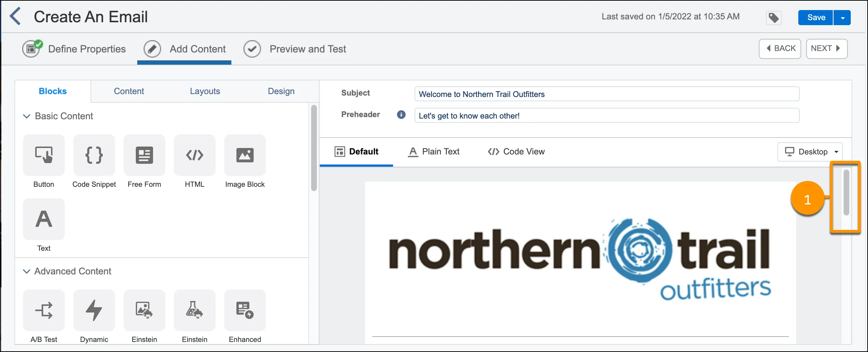Viewport: 868px width, 352px height.
Task: Collapse the Advanced Content section
Action: (x=27, y=271)
